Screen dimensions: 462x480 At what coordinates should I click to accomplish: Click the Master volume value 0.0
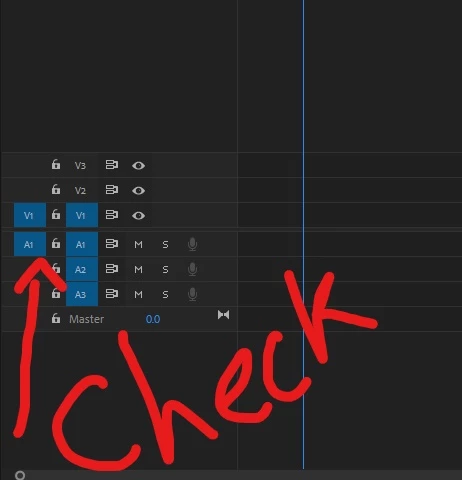tap(153, 319)
